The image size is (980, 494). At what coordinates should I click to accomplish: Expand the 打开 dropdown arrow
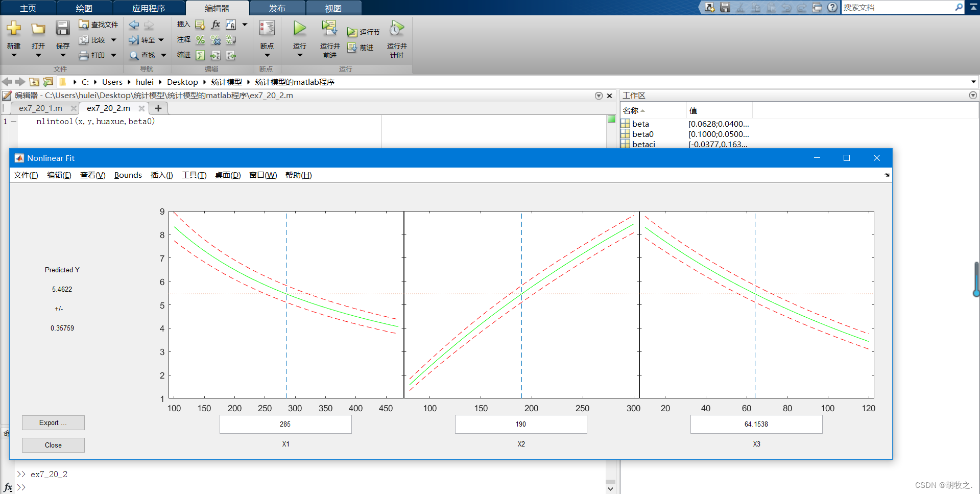(x=38, y=55)
